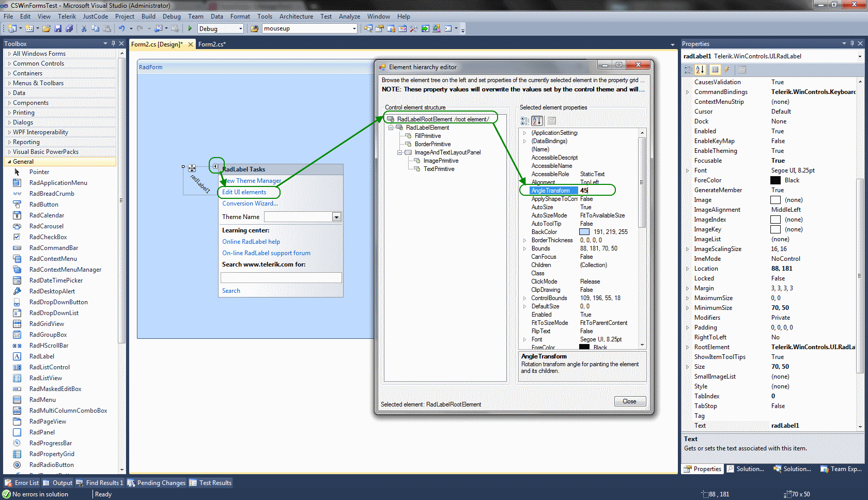This screenshot has width=868, height=500.
Task: Click the ForeColor black swatch in Properties panel
Action: click(x=776, y=180)
